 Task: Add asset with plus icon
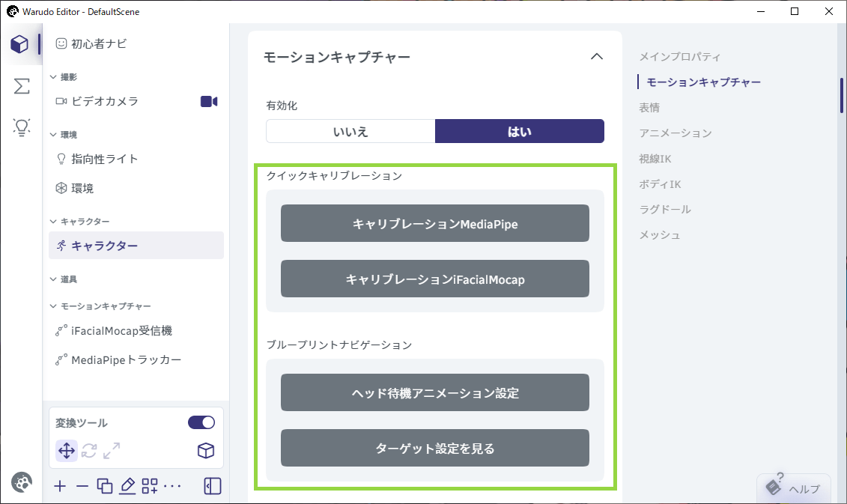click(x=60, y=486)
